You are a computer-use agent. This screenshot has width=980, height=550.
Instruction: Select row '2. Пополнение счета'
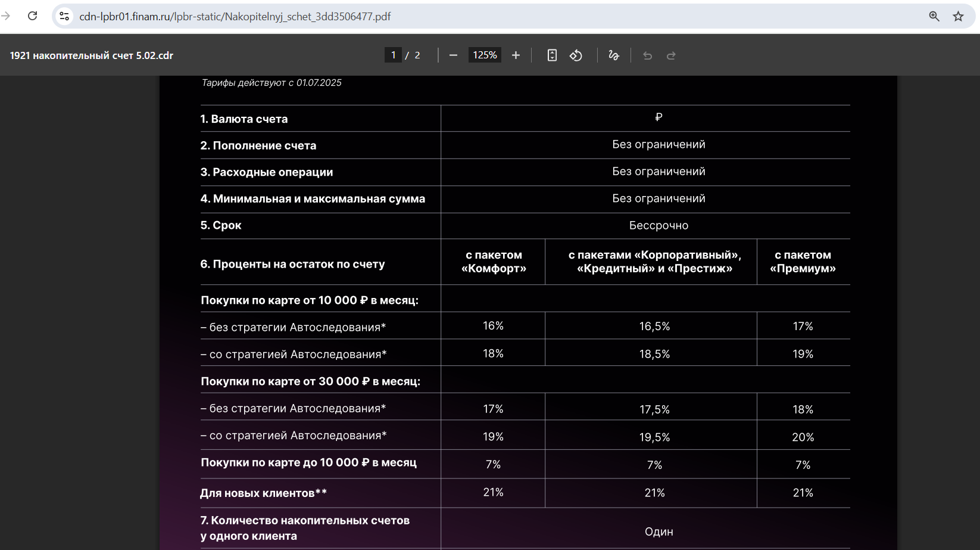point(525,145)
